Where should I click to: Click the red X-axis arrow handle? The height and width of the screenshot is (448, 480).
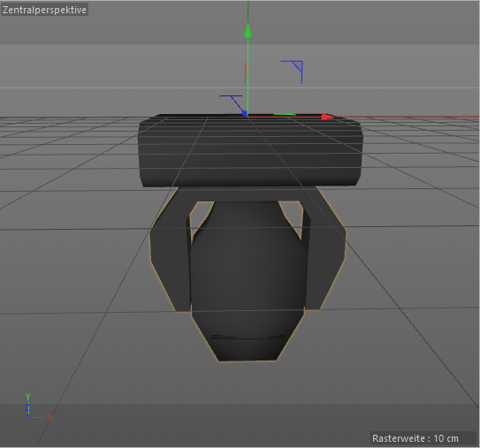(x=329, y=117)
